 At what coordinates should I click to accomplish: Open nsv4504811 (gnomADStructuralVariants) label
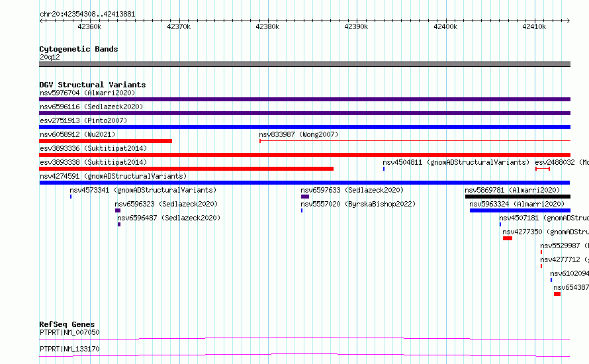click(x=456, y=162)
